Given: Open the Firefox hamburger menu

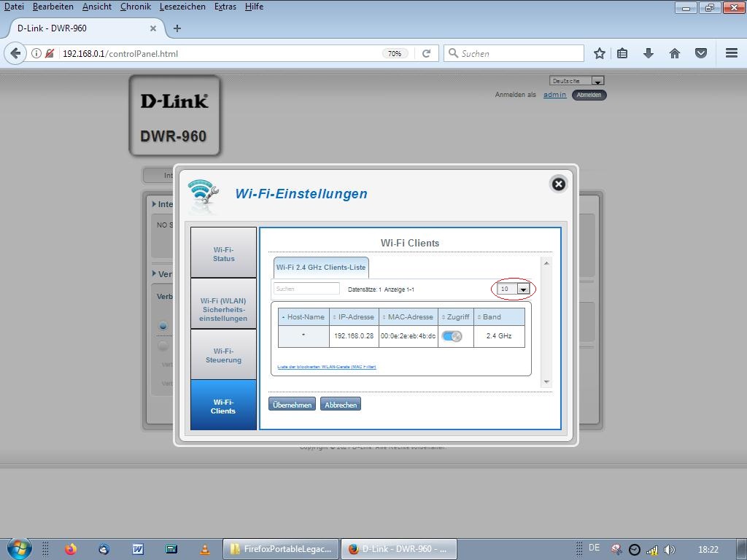Looking at the screenshot, I should tap(732, 53).
